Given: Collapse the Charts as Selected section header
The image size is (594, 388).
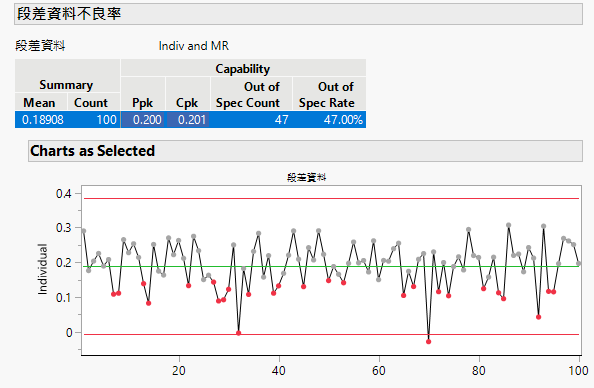Looking at the screenshot, I should coord(305,151).
